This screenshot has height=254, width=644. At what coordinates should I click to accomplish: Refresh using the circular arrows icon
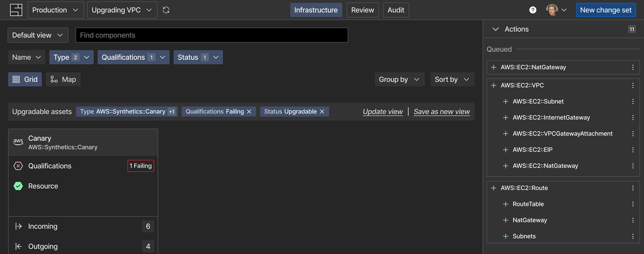click(166, 10)
